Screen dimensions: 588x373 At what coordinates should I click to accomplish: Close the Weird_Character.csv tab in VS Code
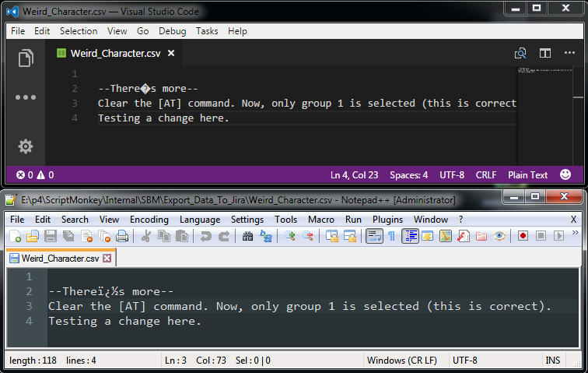pyautogui.click(x=171, y=53)
